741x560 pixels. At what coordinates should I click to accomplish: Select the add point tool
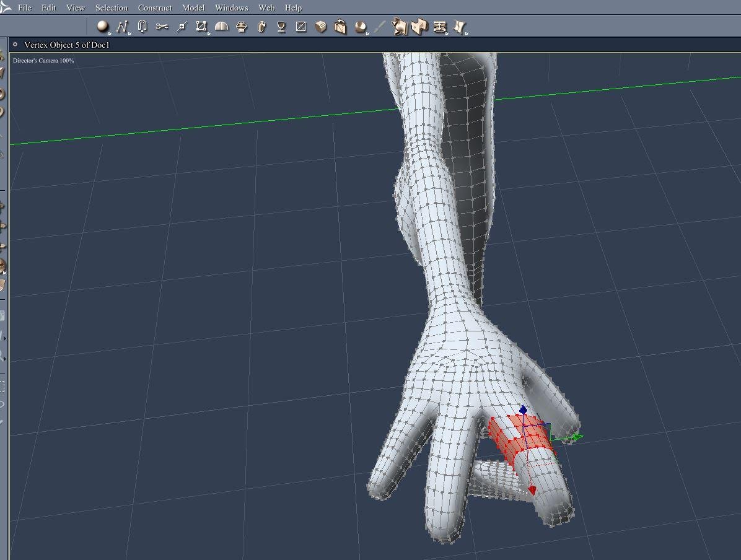[182, 27]
